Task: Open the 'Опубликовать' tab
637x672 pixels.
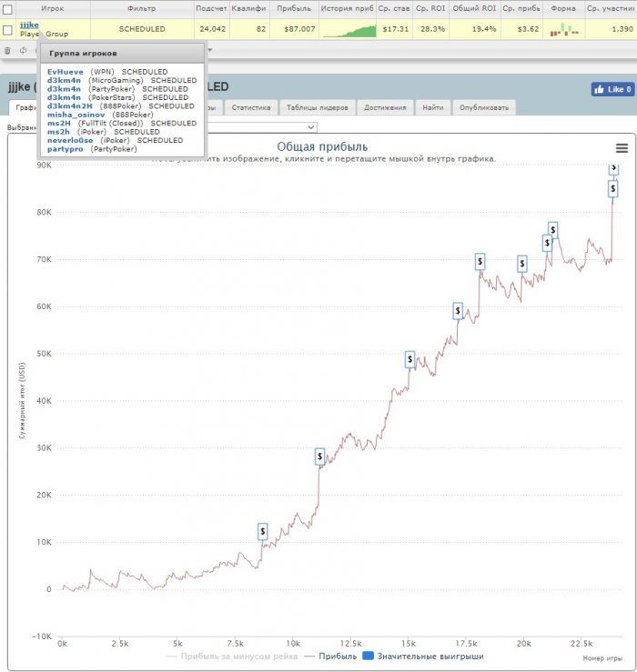Action: (x=484, y=107)
